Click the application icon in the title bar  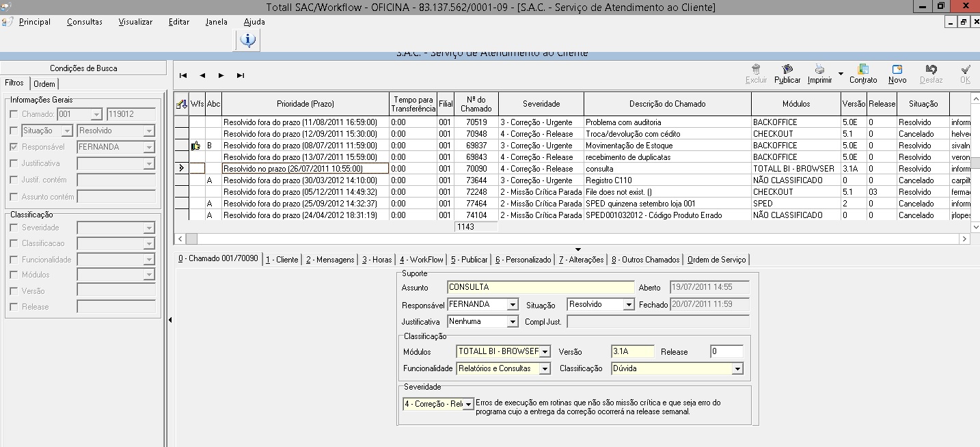[x=7, y=6]
